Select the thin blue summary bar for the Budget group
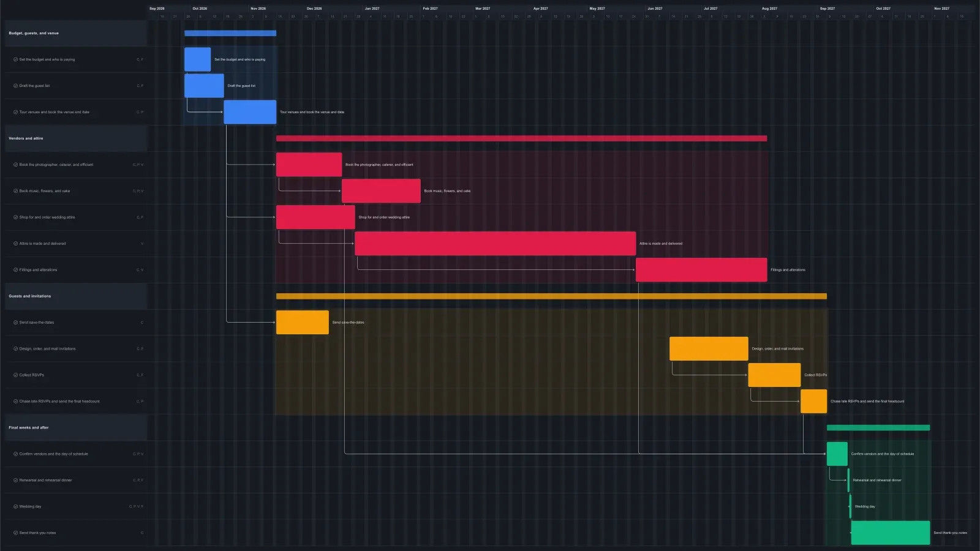 click(x=230, y=33)
